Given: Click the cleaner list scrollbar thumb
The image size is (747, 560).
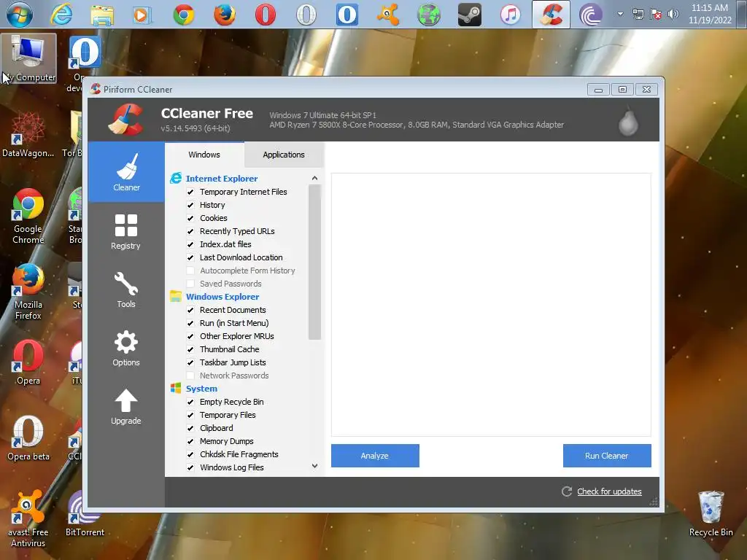Looking at the screenshot, I should click(x=314, y=262).
